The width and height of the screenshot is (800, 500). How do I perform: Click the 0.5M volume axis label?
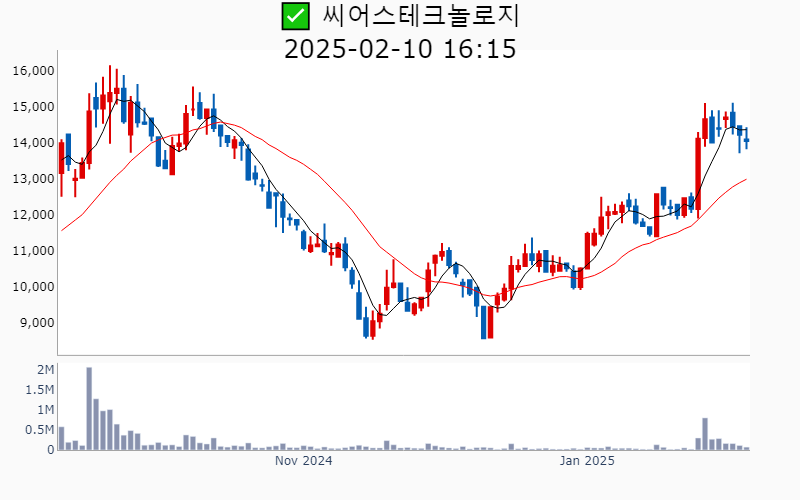point(40,430)
